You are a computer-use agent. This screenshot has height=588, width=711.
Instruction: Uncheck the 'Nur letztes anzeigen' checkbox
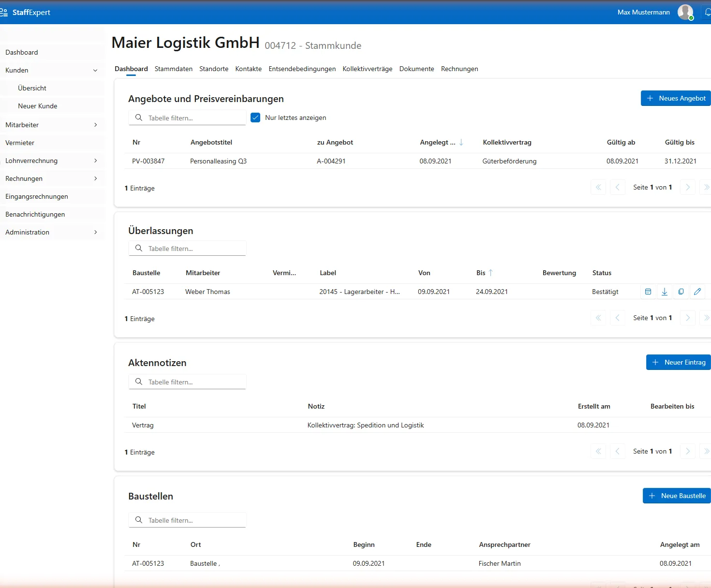pos(255,117)
